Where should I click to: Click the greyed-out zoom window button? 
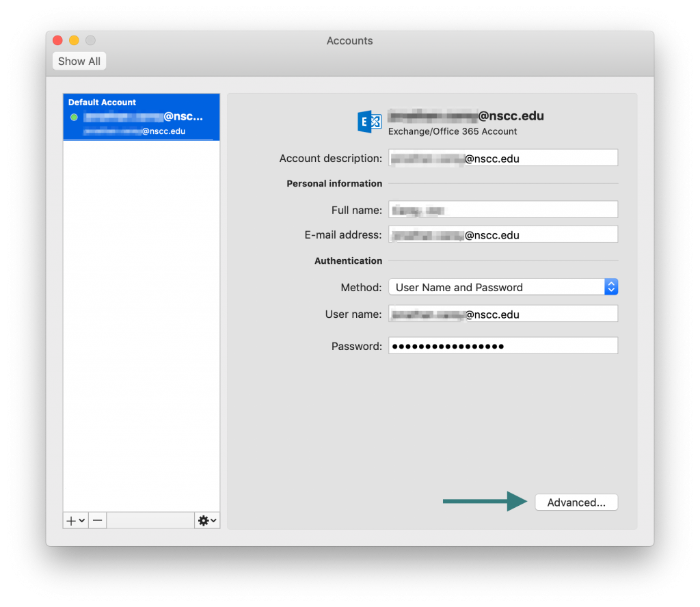[90, 41]
